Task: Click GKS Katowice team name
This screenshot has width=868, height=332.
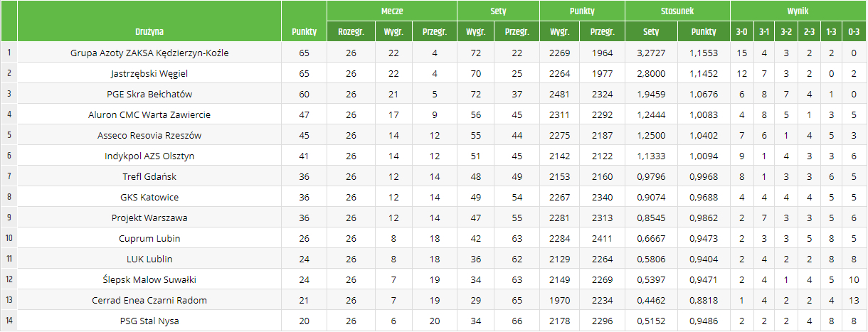Action: [149, 197]
